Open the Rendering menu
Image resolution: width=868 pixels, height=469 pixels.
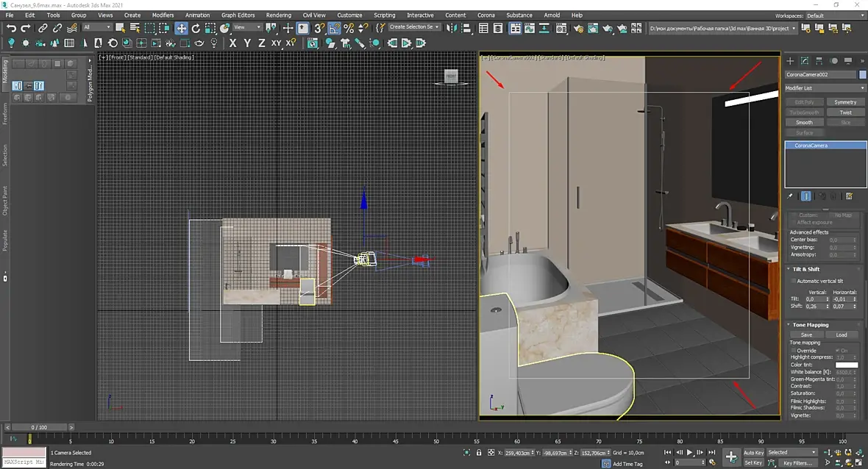278,15
